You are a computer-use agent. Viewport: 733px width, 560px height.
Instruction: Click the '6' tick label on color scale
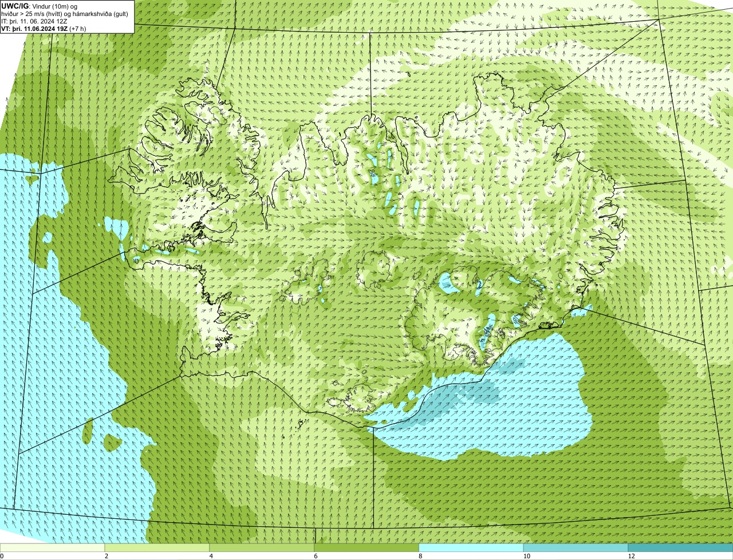pyautogui.click(x=316, y=556)
